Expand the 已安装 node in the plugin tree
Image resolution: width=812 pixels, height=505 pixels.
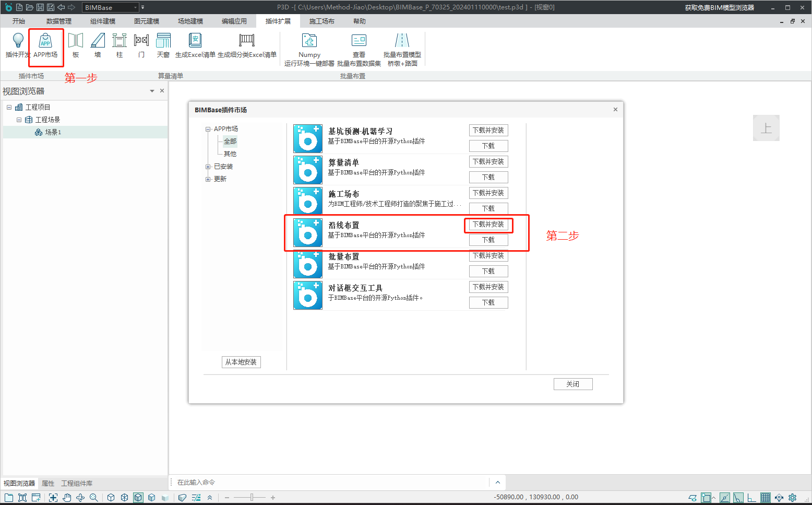click(x=208, y=167)
